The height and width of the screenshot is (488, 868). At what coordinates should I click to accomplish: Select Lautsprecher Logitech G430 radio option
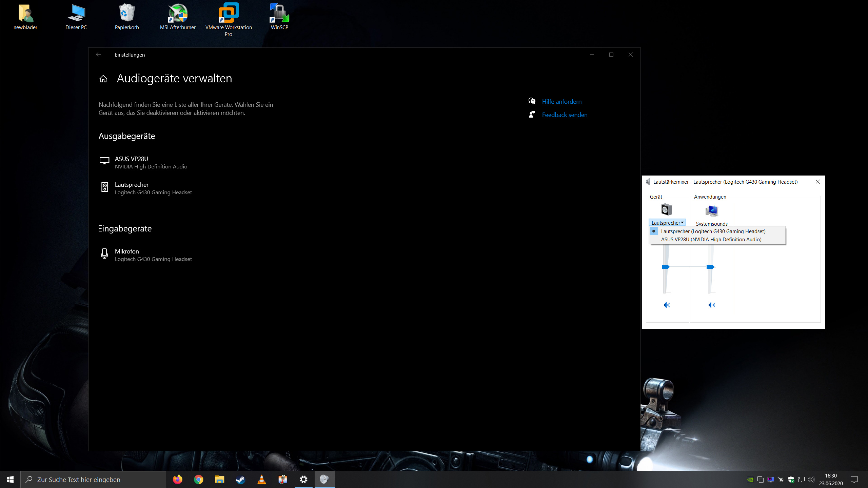point(713,231)
